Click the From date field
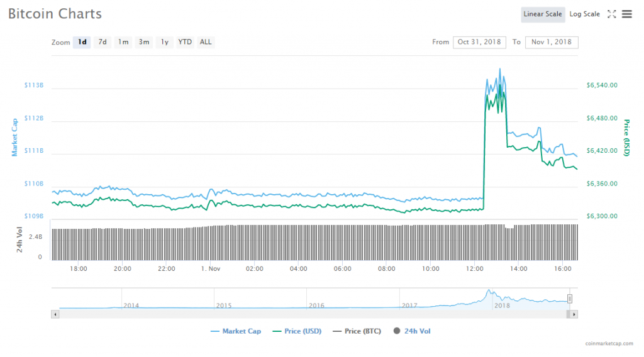Image resolution: width=644 pixels, height=357 pixels. pyautogui.click(x=479, y=42)
